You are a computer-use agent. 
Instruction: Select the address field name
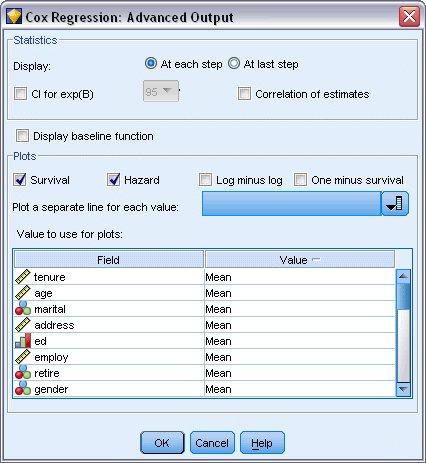[54, 325]
